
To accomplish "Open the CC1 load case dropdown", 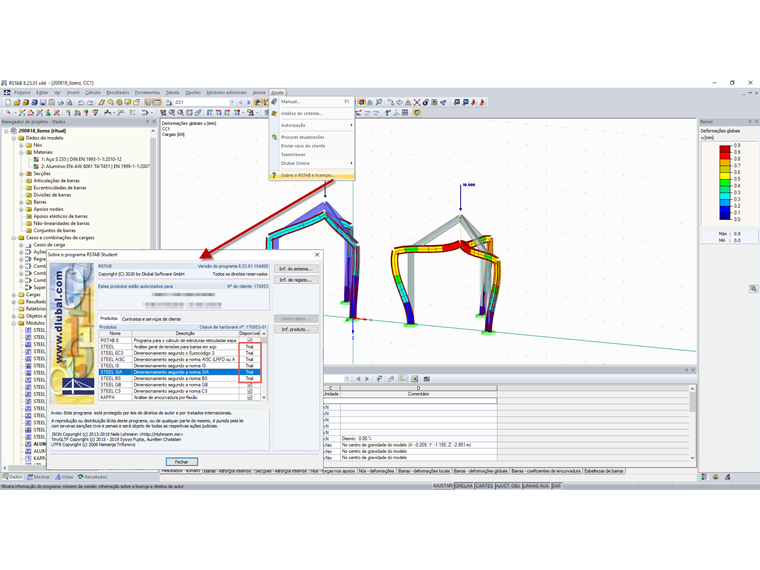I will click(x=232, y=102).
